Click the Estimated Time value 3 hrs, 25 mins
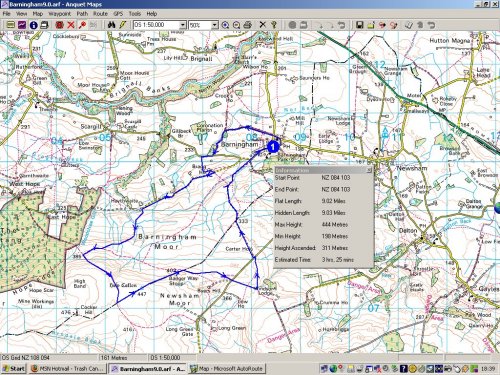The width and height of the screenshot is (500, 375). 338,259
